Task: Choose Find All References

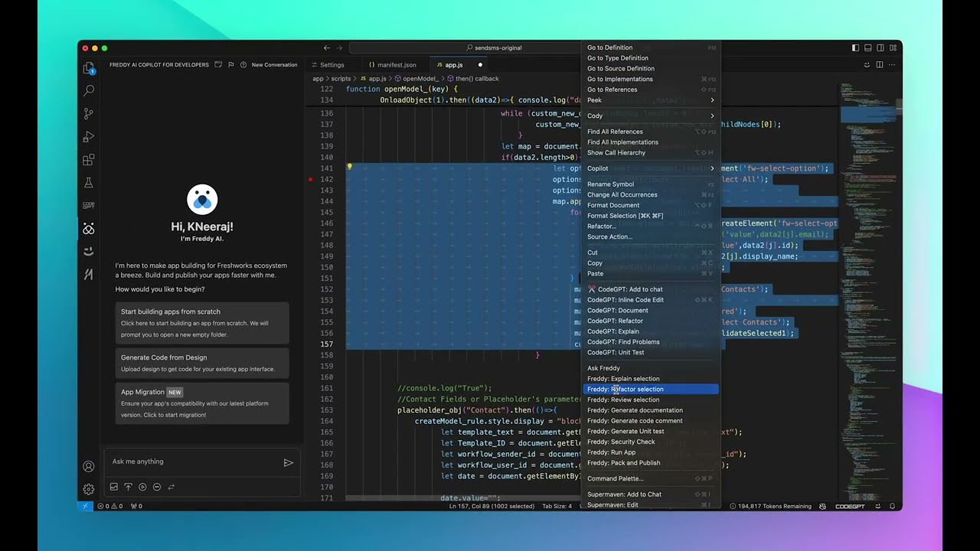Action: [651, 132]
